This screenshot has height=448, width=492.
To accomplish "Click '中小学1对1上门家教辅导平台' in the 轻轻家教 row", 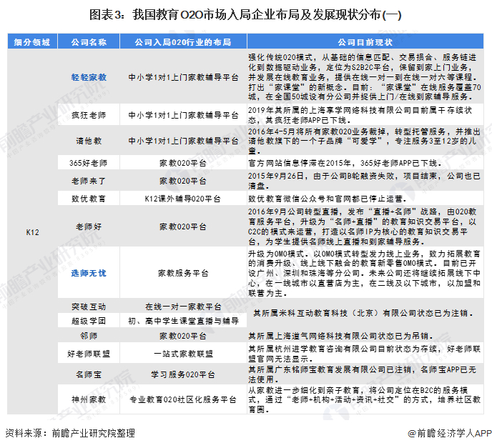I will click(183, 77).
